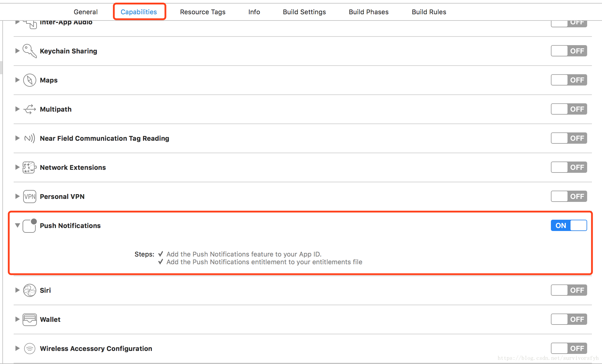Toggle Push Notifications ON switch
602x364 pixels.
[x=568, y=225]
